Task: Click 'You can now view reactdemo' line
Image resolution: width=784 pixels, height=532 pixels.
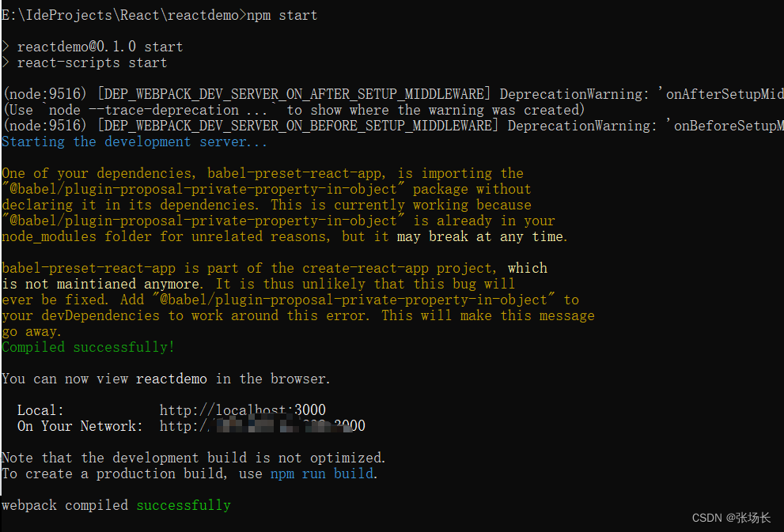Action: [166, 379]
